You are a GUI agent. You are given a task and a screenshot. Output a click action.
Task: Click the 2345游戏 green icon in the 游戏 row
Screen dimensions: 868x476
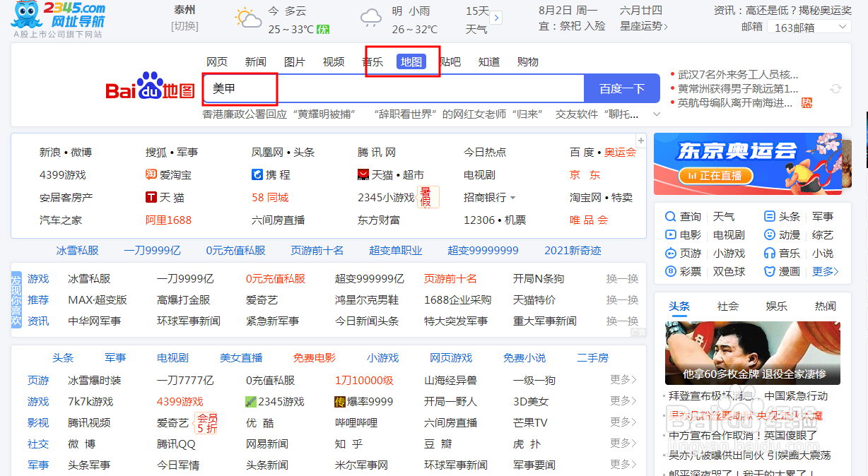click(x=251, y=402)
